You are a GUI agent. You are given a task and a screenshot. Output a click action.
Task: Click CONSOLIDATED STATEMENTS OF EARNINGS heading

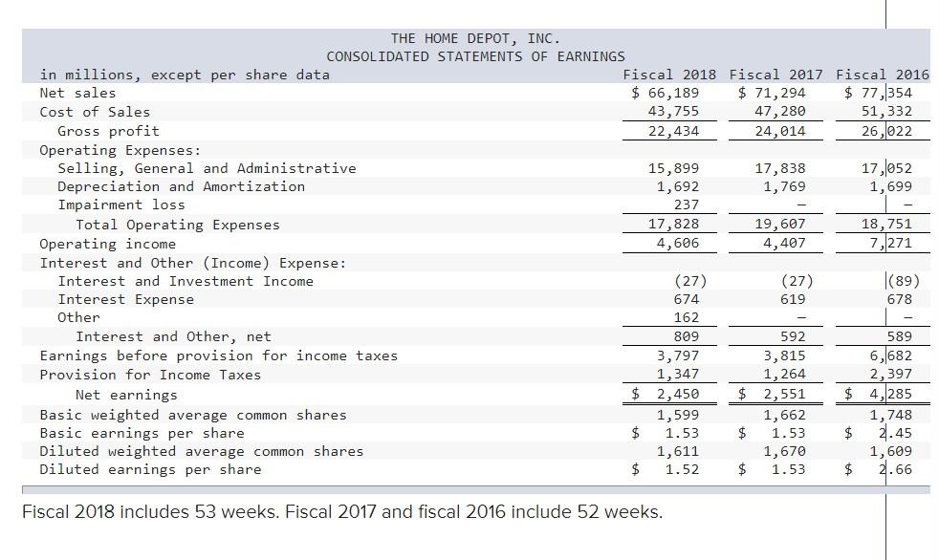(x=475, y=56)
